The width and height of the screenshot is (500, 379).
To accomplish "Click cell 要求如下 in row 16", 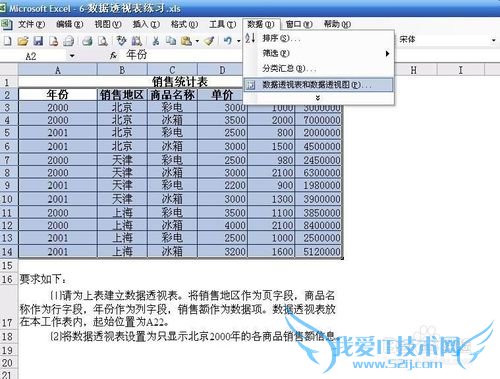I will pyautogui.click(x=43, y=279).
